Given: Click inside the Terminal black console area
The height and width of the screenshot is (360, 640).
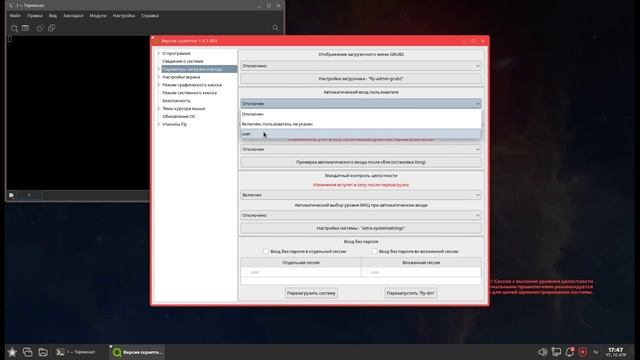Looking at the screenshot, I should click(x=78, y=112).
